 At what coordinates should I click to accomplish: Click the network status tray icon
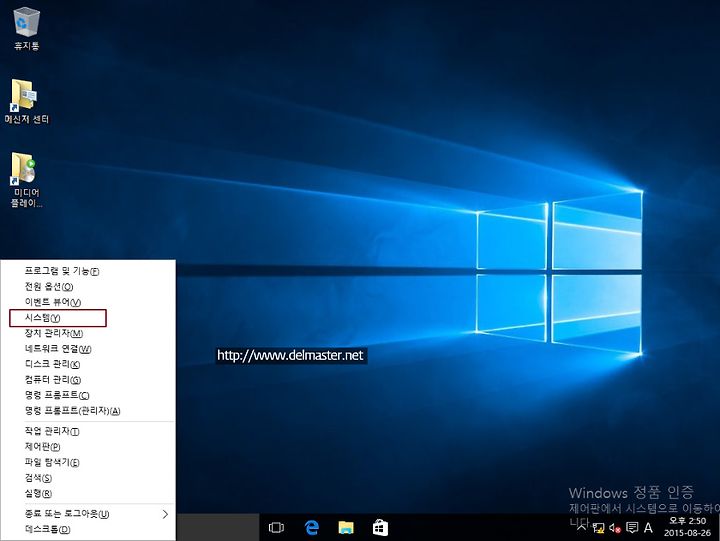(x=598, y=528)
